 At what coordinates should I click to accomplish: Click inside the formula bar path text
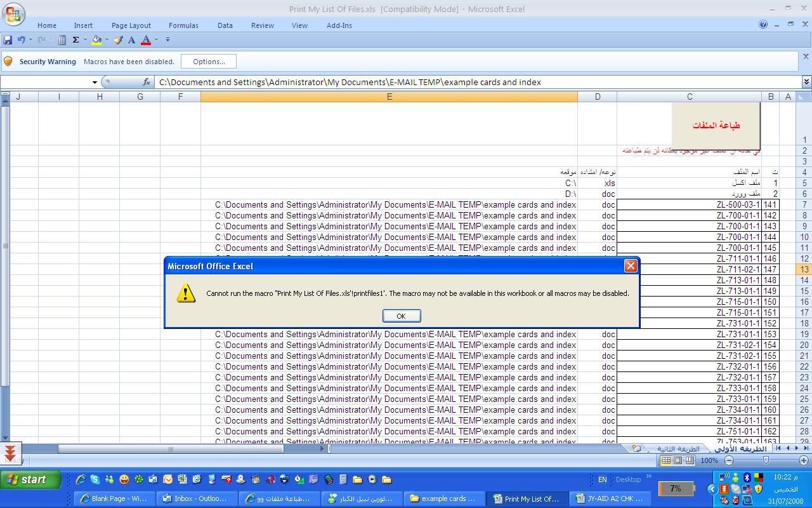point(350,82)
